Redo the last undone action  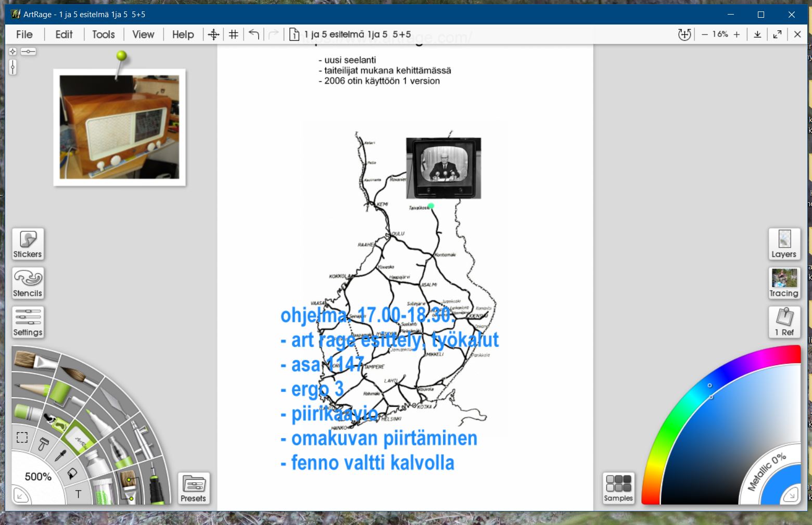pyautogui.click(x=273, y=34)
